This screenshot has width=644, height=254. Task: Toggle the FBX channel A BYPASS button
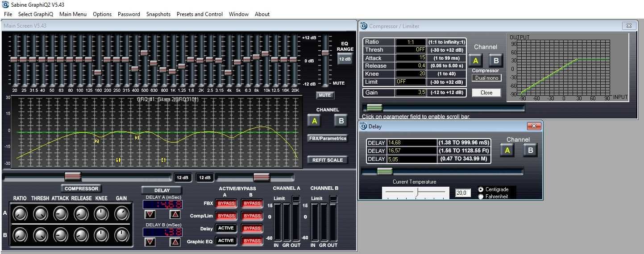pos(227,203)
